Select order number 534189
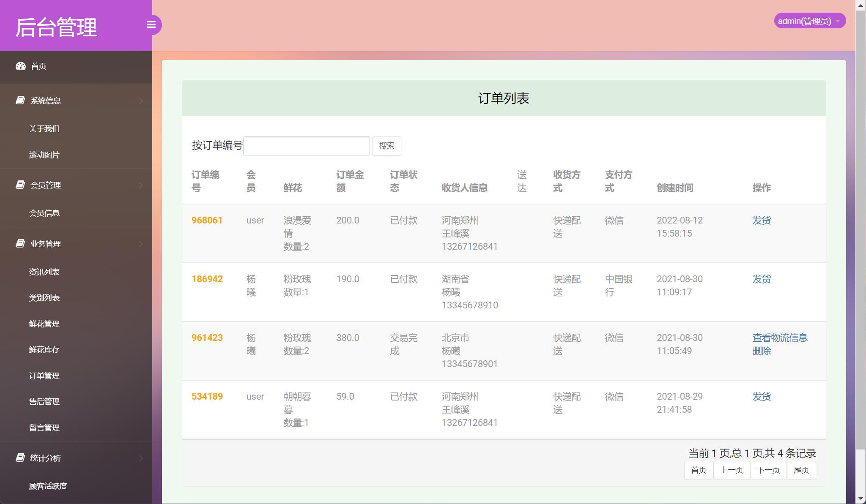 coord(207,396)
